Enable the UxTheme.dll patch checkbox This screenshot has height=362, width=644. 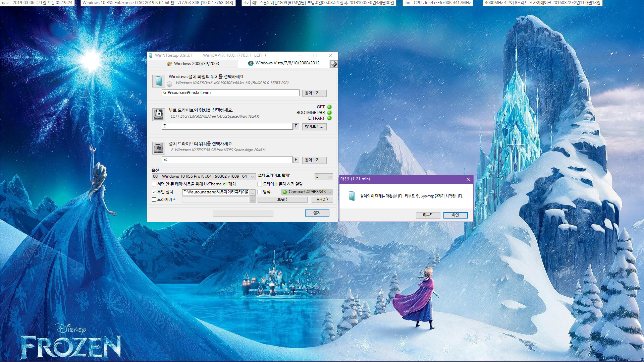154,184
